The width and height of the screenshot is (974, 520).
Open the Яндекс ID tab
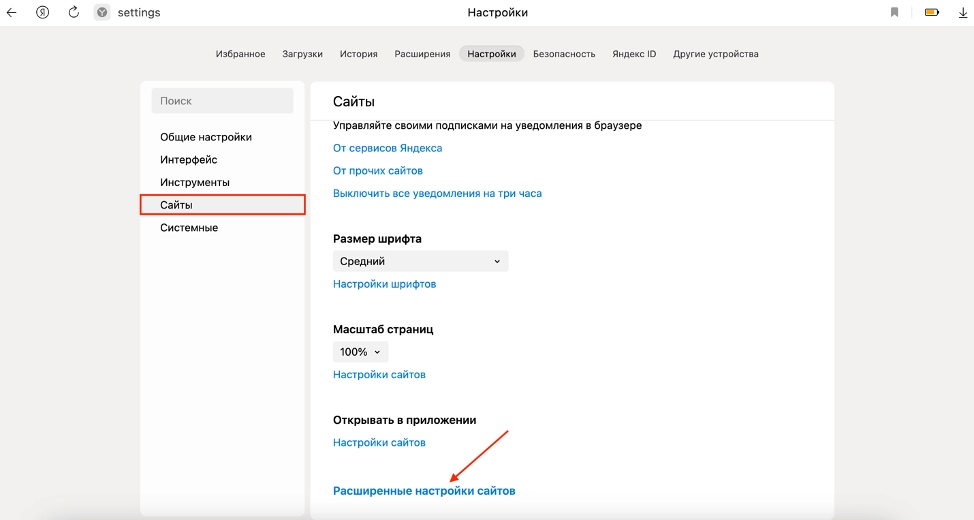[634, 54]
